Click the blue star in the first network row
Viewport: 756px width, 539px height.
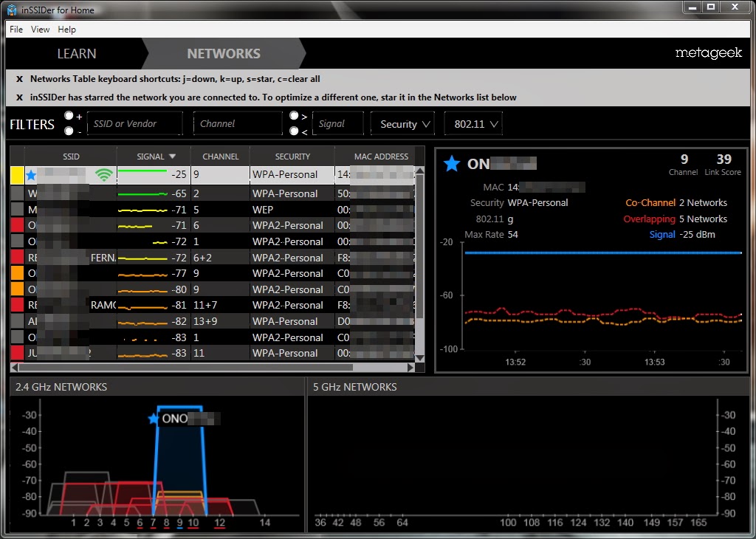pyautogui.click(x=31, y=175)
